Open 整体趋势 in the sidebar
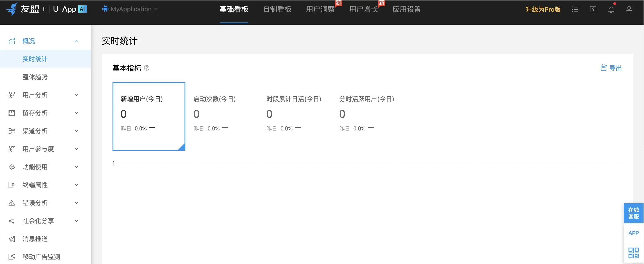Screen dimensions: 644x264 [x=35, y=77]
